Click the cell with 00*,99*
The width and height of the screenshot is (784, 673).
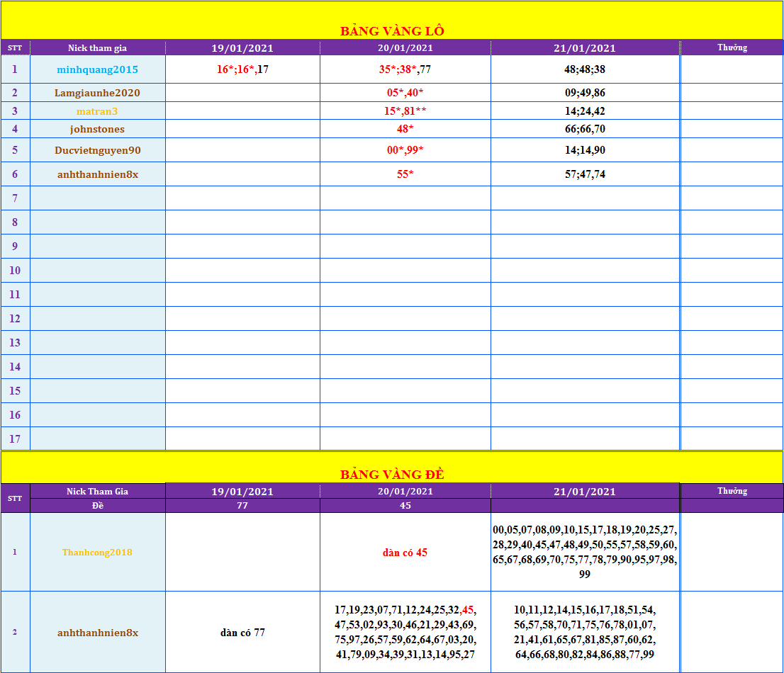pos(405,150)
